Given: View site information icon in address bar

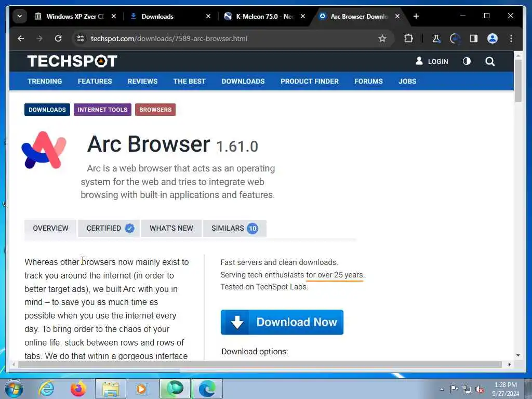Looking at the screenshot, I should coord(81,38).
